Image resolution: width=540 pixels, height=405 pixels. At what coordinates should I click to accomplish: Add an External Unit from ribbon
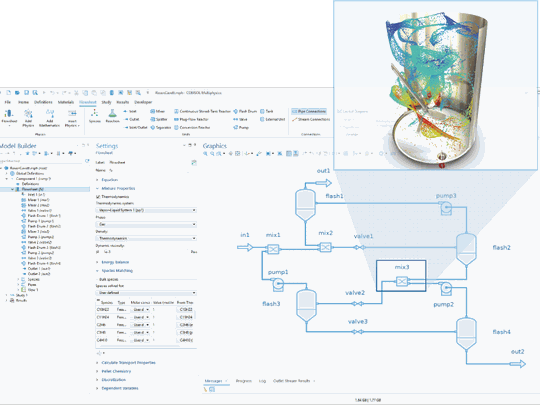[x=272, y=119]
